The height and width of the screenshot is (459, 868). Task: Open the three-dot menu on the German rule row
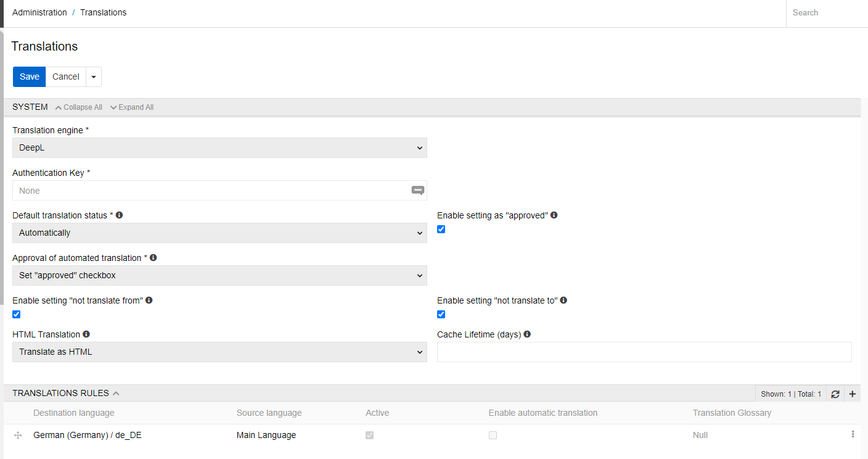pos(853,435)
